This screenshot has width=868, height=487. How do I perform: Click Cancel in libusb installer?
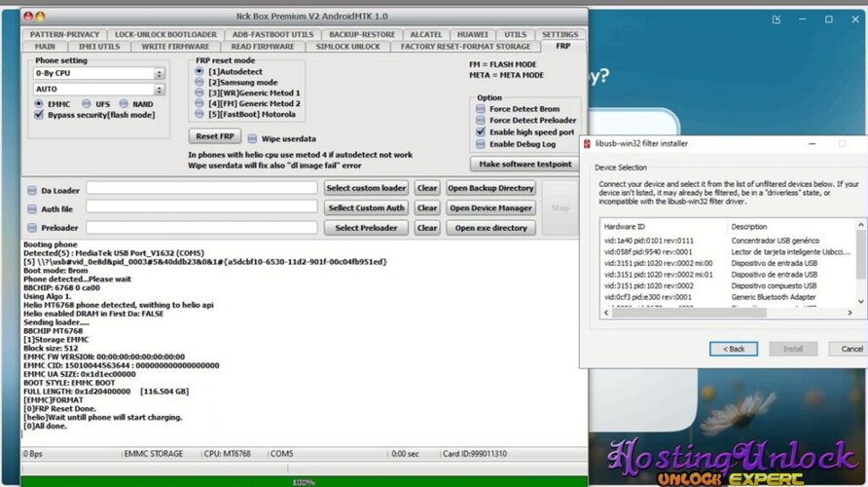[849, 349]
